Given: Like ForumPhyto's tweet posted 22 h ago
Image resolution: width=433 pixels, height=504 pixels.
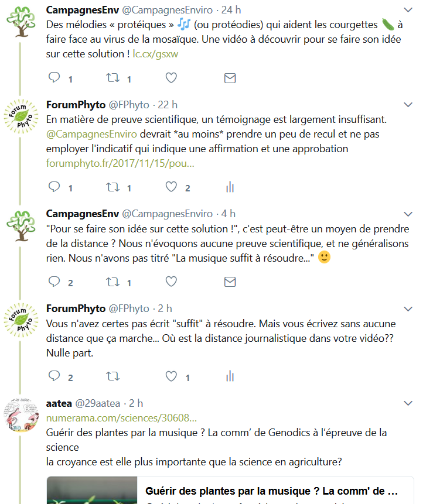Looking at the screenshot, I should pos(171,187).
